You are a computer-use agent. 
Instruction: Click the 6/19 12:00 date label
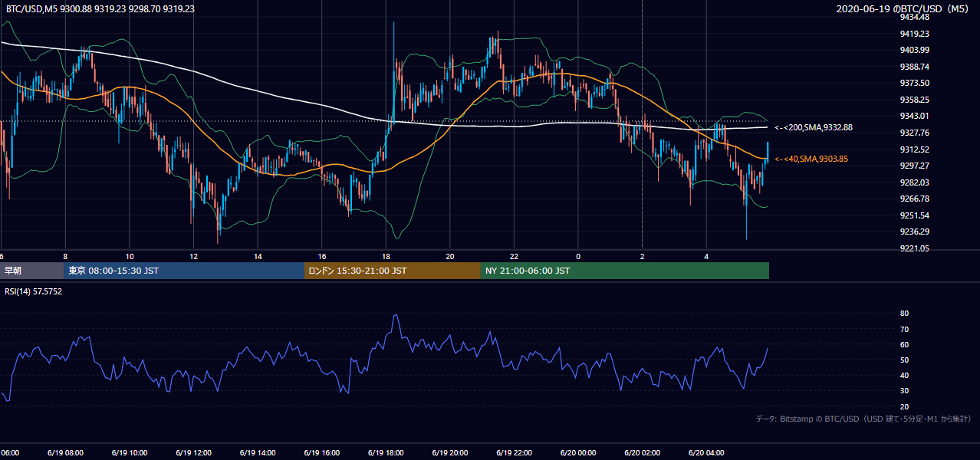[x=193, y=453]
